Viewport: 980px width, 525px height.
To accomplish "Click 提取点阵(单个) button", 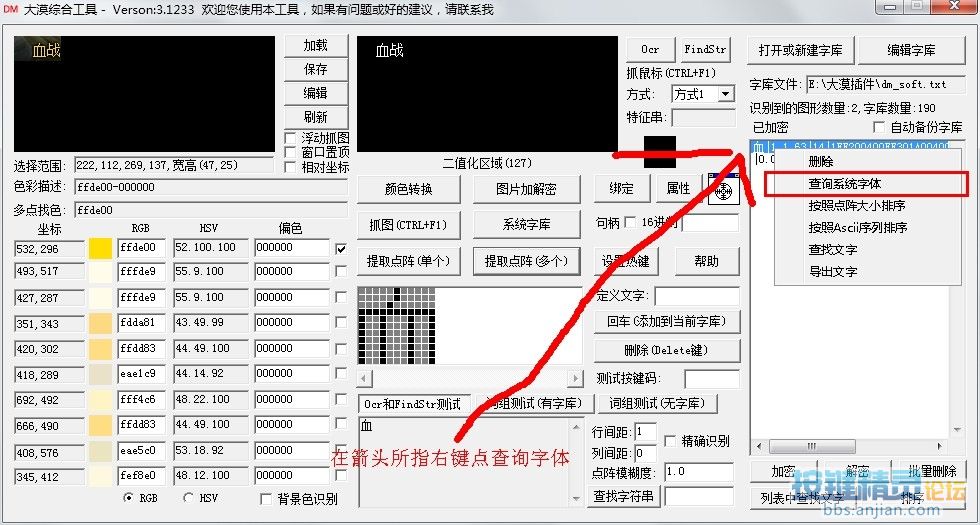I will tap(409, 261).
